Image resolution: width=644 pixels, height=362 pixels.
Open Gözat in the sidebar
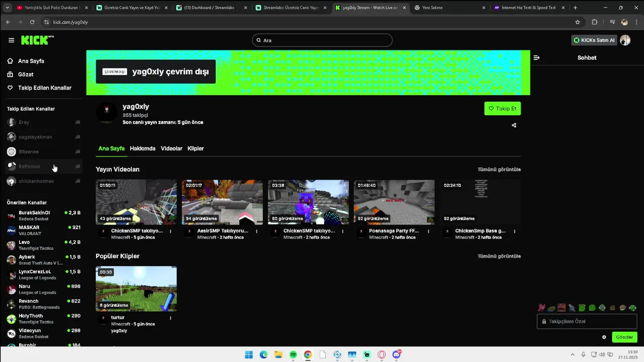pyautogui.click(x=20, y=74)
